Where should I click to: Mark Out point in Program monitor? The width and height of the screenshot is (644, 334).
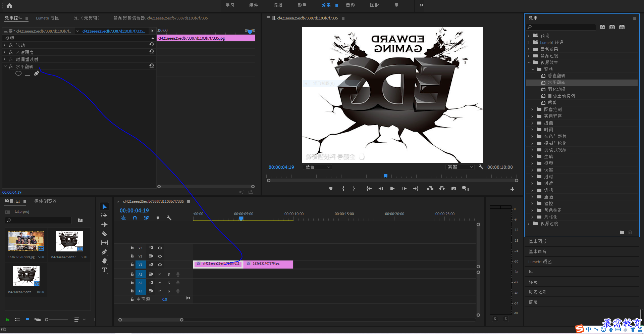coord(354,189)
